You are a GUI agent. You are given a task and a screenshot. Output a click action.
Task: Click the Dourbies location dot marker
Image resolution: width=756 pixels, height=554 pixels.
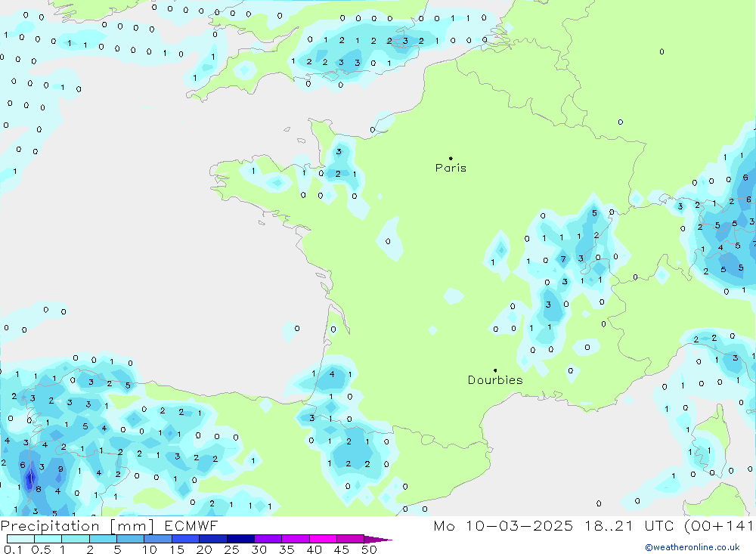point(495,370)
